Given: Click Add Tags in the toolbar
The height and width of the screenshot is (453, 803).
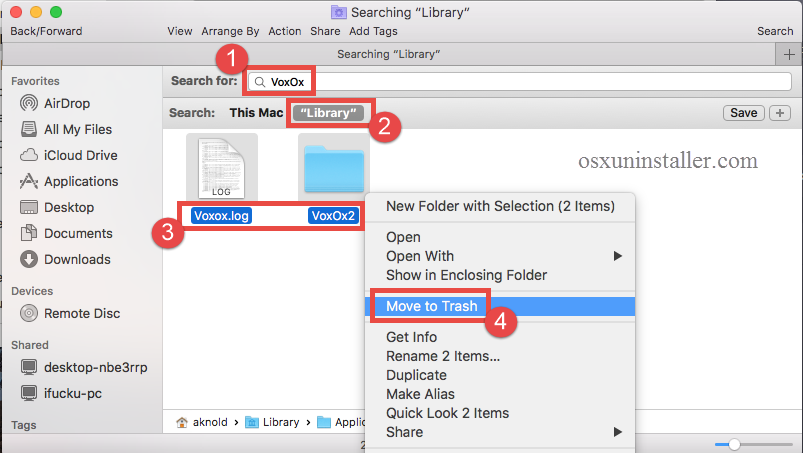Looking at the screenshot, I should [x=373, y=31].
